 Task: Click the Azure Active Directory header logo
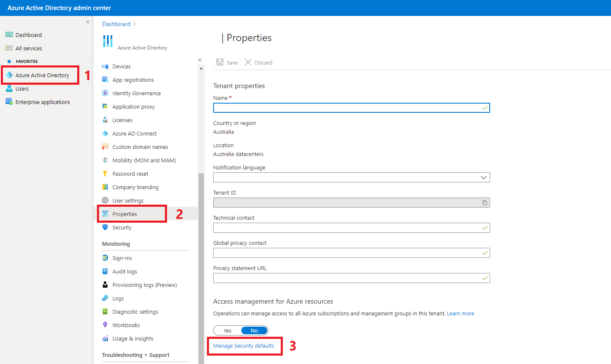coord(108,41)
